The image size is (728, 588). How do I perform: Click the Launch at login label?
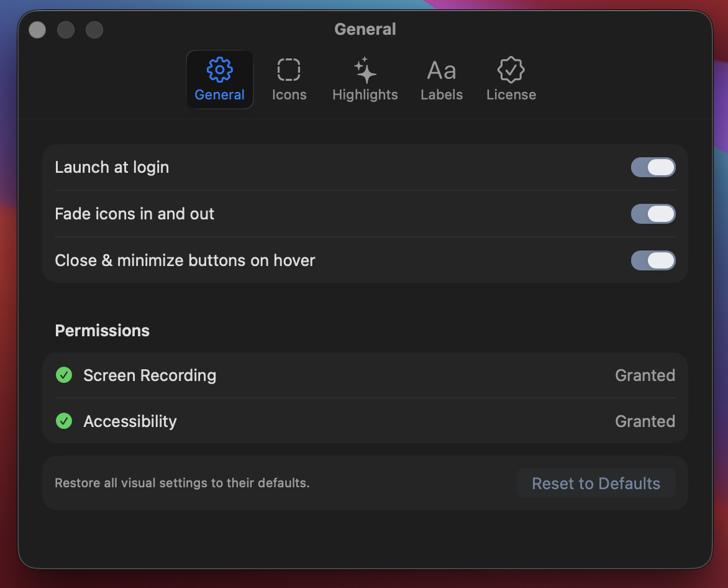click(x=112, y=167)
